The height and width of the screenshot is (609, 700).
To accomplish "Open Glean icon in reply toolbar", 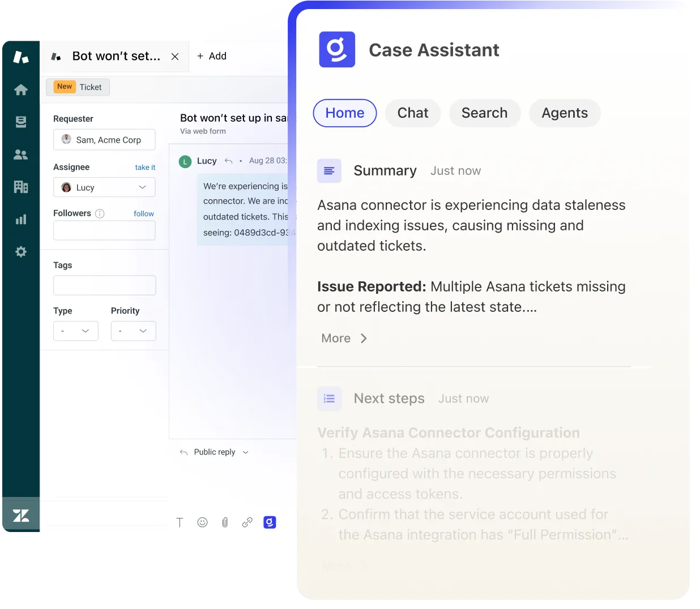I will click(x=270, y=522).
